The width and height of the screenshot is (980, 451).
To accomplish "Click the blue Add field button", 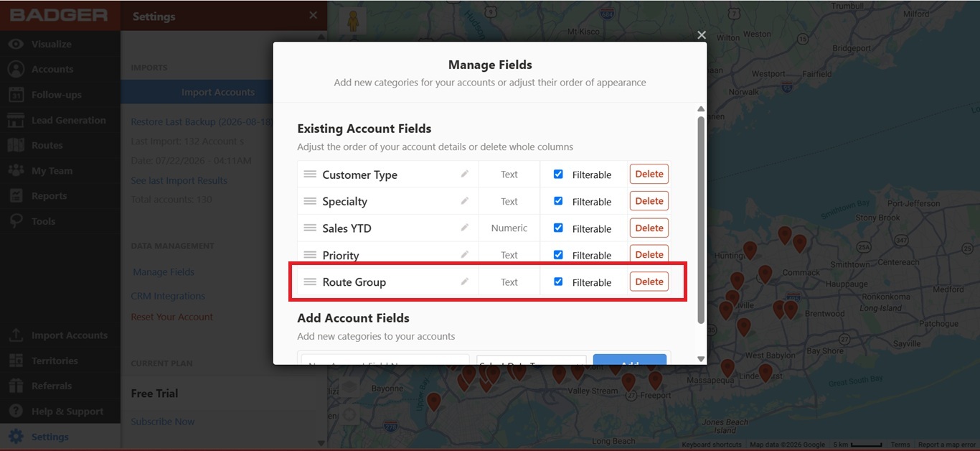I will pos(630,359).
